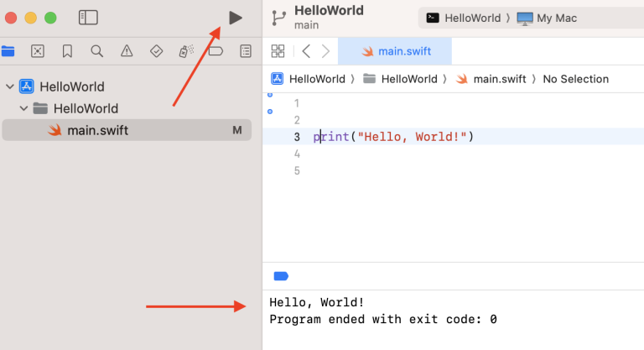This screenshot has width=644, height=350.
Task: Click the go back arrow in editor
Action: tap(306, 51)
